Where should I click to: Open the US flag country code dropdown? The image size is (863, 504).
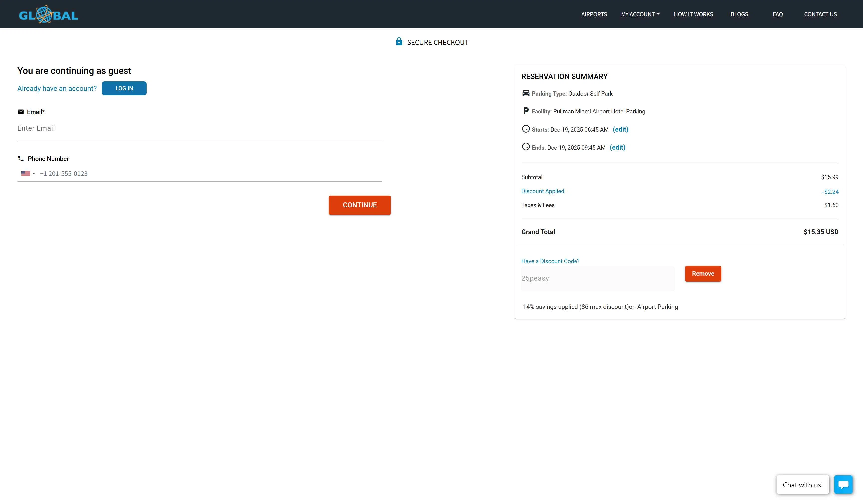pos(28,174)
